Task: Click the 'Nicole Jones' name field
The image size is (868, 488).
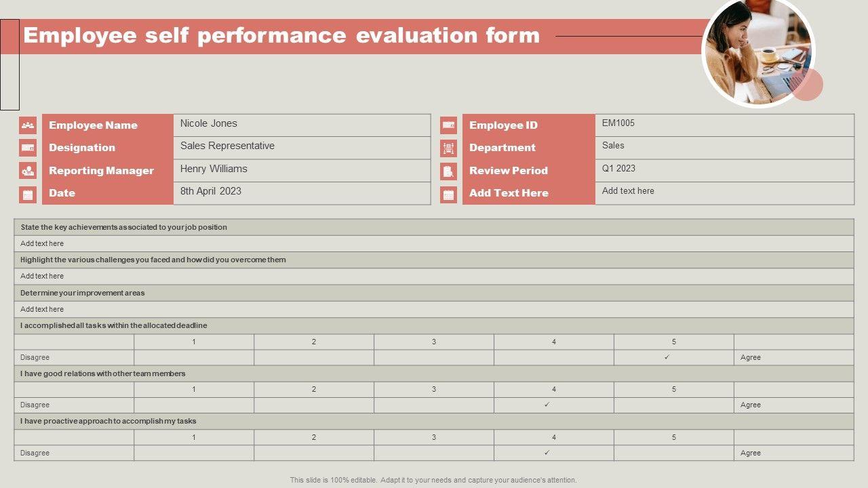Action: pos(302,125)
